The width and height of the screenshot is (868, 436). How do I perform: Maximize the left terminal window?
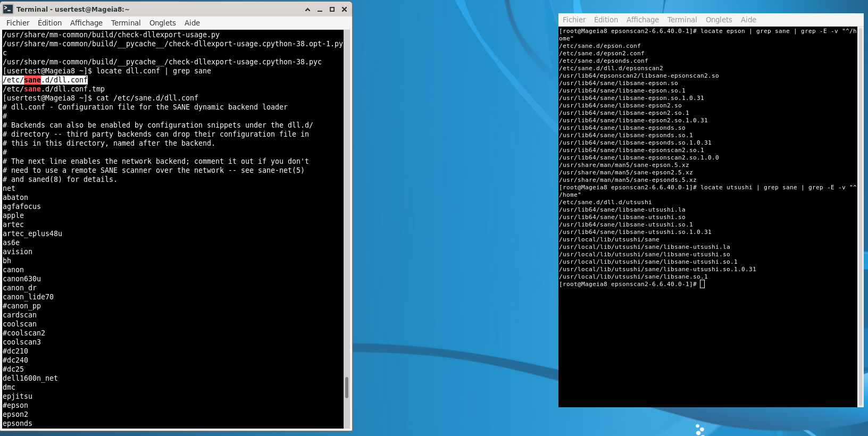tap(332, 9)
